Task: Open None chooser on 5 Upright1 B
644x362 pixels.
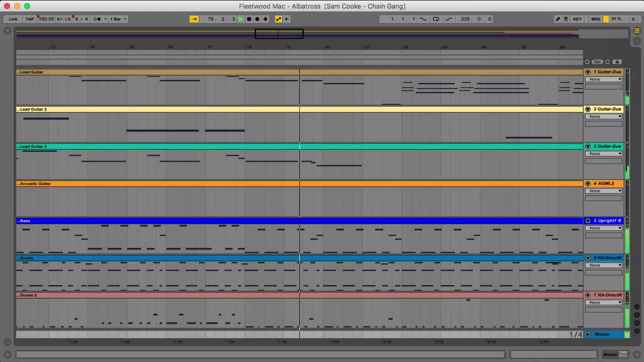Action: pos(603,228)
